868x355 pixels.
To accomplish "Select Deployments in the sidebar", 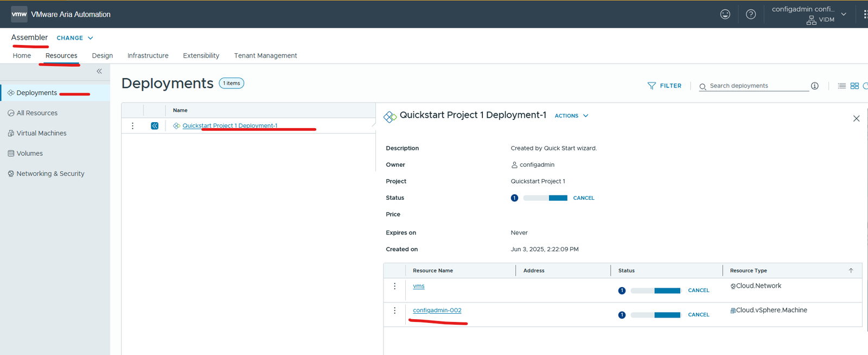I will [x=55, y=93].
